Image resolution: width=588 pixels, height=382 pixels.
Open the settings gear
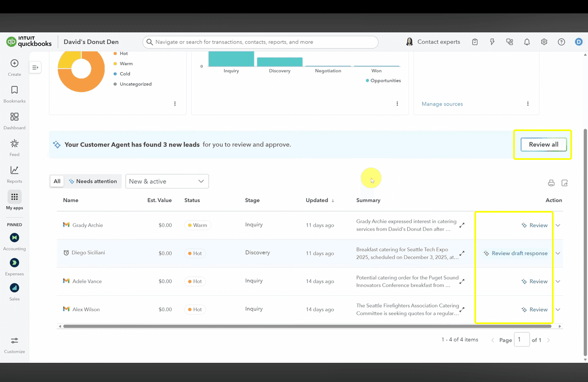click(x=544, y=42)
